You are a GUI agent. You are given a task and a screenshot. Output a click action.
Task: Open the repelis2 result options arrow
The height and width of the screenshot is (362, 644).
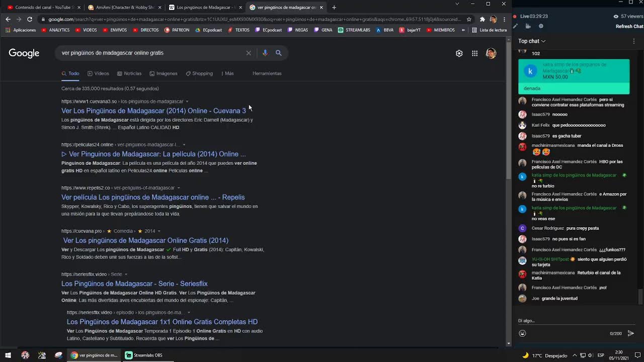click(x=179, y=188)
